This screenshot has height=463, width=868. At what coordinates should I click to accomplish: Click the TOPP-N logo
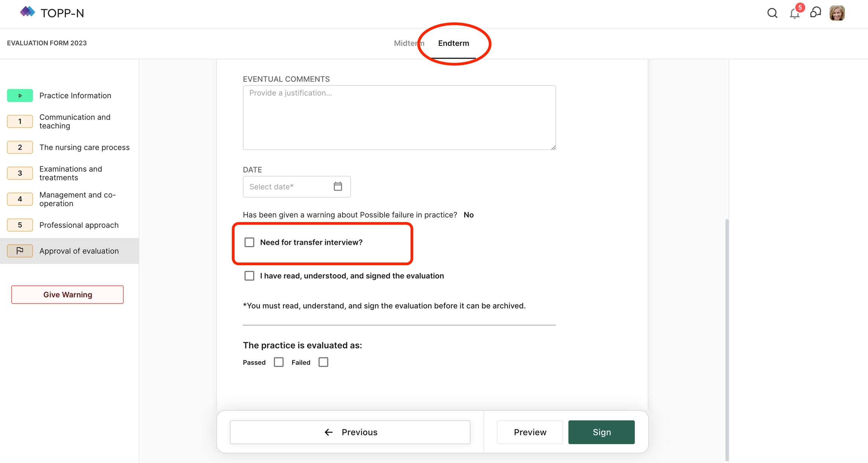52,13
